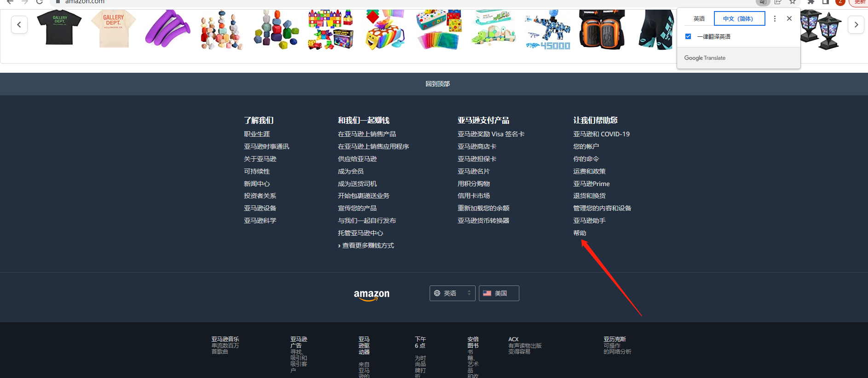Open the 宣传您的产品 link
The height and width of the screenshot is (378, 868).
point(357,208)
